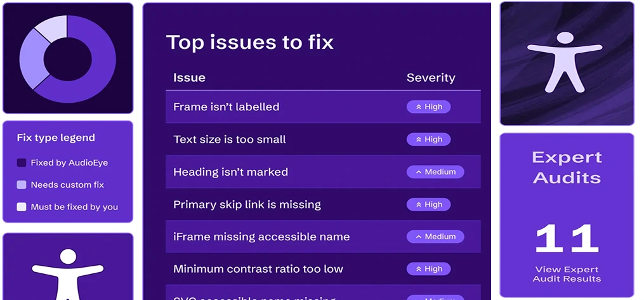Click the Expert Audits count 11
This screenshot has height=300, width=644.
click(x=567, y=239)
